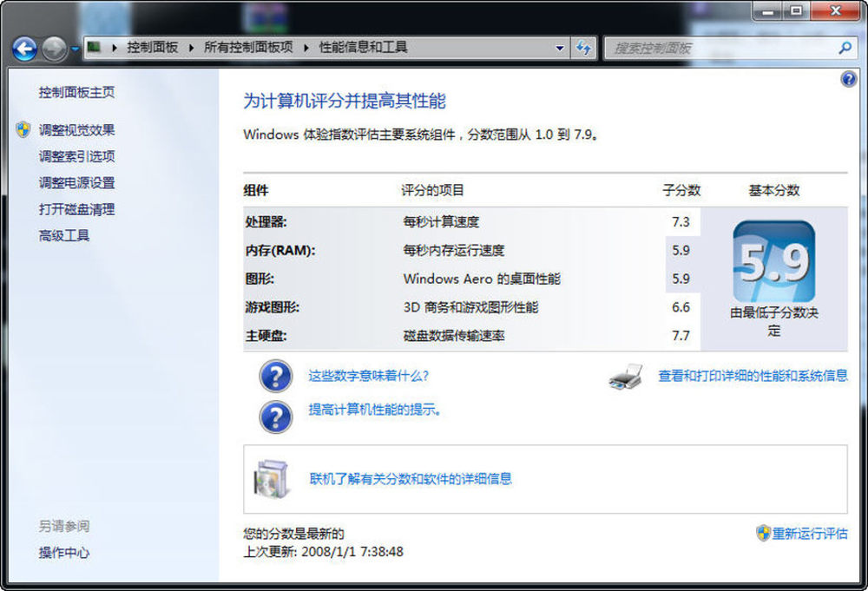Image resolution: width=868 pixels, height=591 pixels.
Task: Select the 主硬盘 component label
Action: click(x=266, y=336)
